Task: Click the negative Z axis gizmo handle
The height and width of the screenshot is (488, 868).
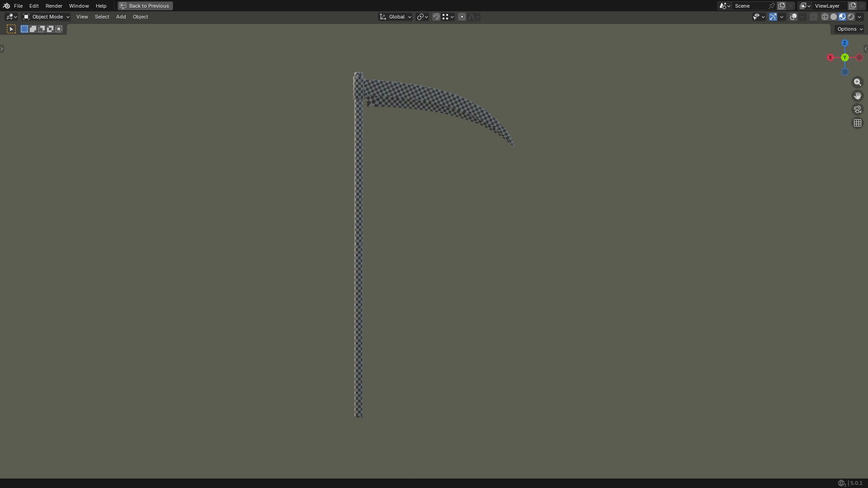Action: point(844,72)
